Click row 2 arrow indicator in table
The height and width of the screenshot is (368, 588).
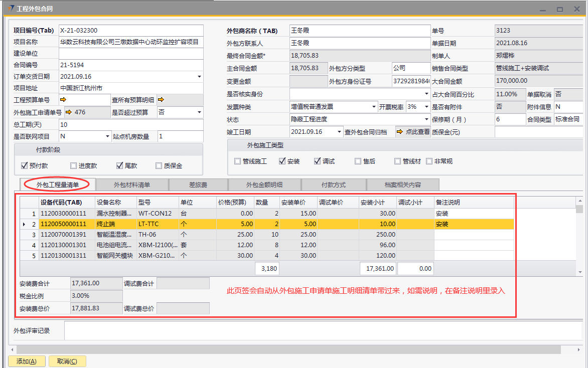pyautogui.click(x=24, y=224)
